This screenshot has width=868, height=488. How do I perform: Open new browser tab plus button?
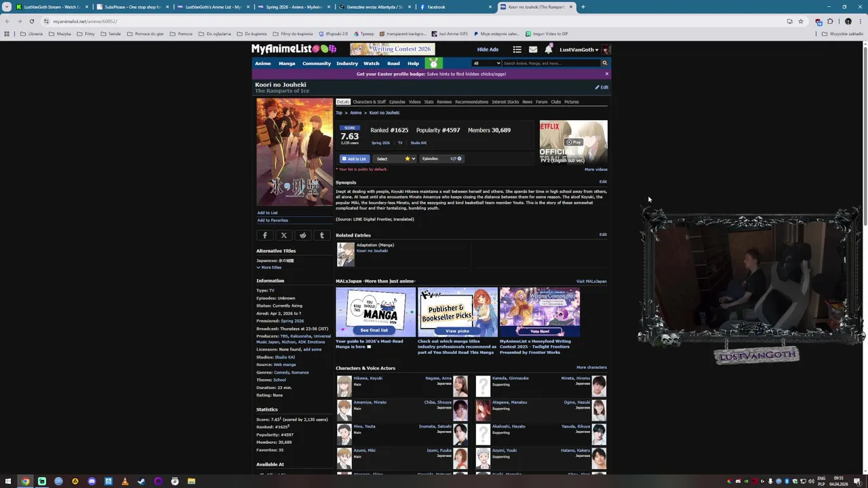[x=583, y=7]
